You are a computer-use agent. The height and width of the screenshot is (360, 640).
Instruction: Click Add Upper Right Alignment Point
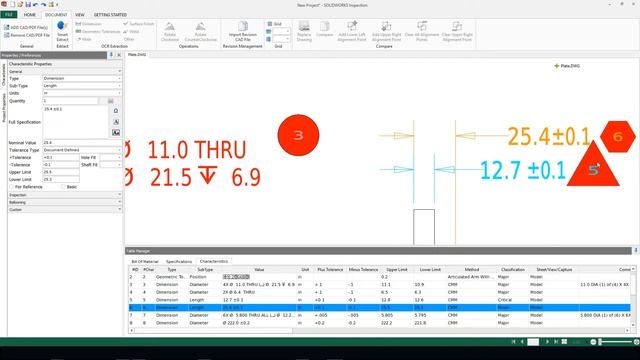[x=386, y=31]
